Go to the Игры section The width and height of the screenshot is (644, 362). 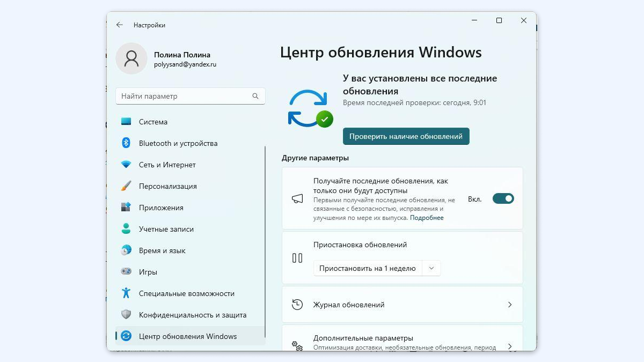click(x=190, y=272)
